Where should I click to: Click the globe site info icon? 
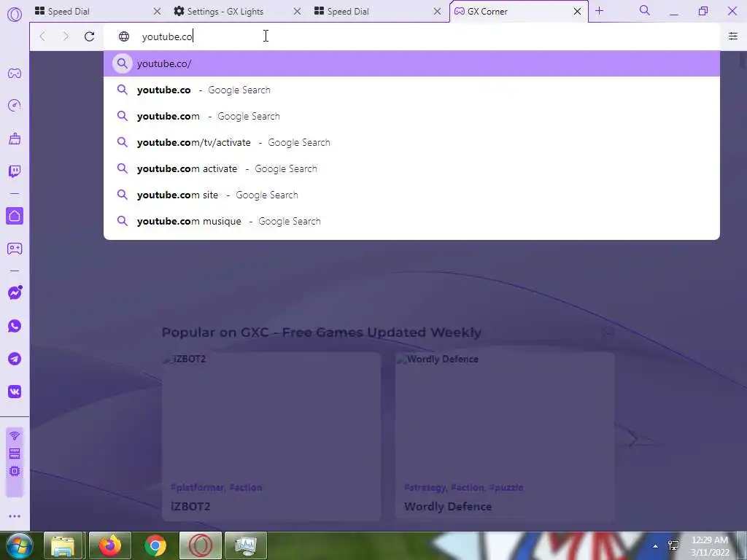pyautogui.click(x=124, y=36)
